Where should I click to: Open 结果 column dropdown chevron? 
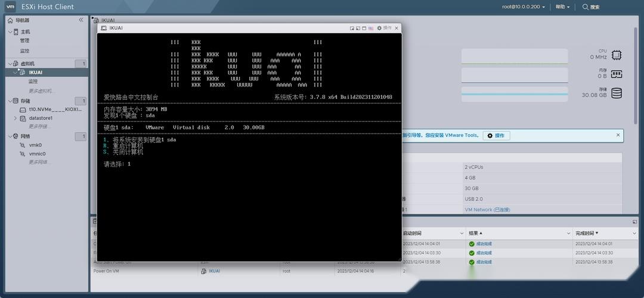click(x=568, y=233)
